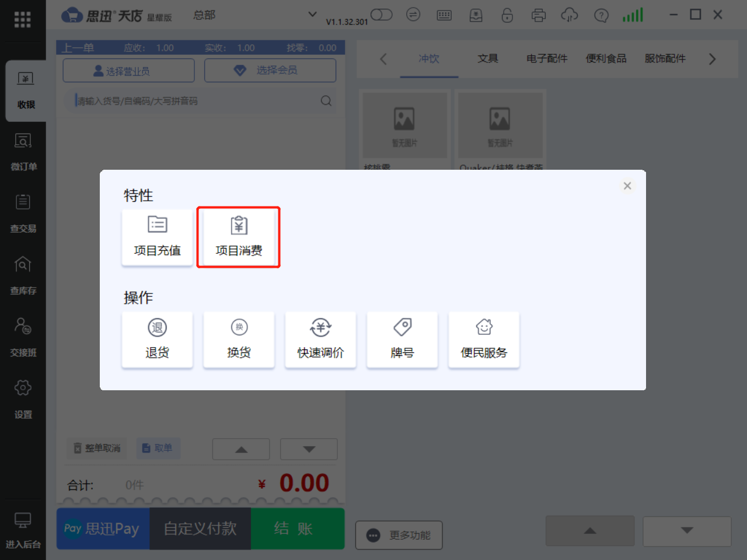Open the printer icon in top toolbar
The image size is (747, 560).
click(x=539, y=15)
